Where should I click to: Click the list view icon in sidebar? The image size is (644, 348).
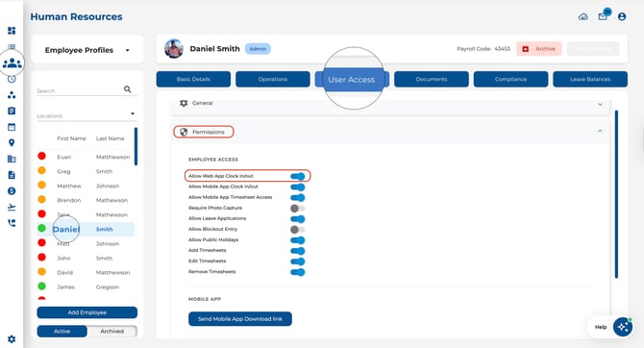coord(12,46)
